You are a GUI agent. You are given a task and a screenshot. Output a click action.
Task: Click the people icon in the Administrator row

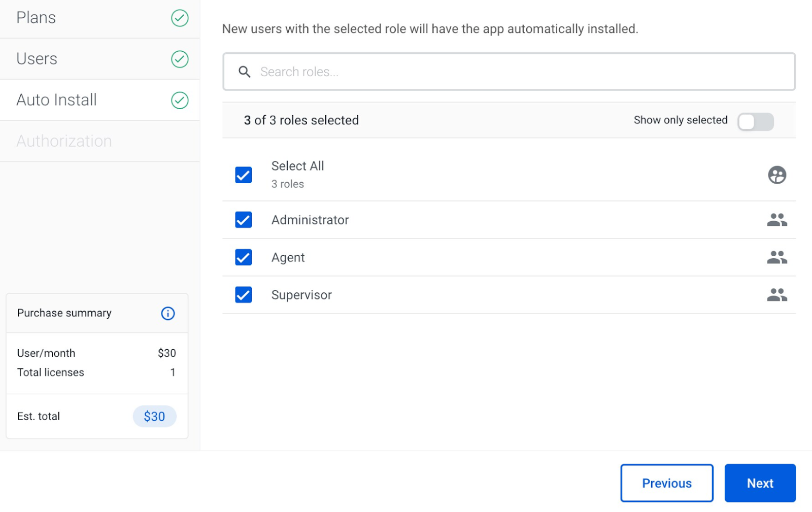click(x=777, y=220)
